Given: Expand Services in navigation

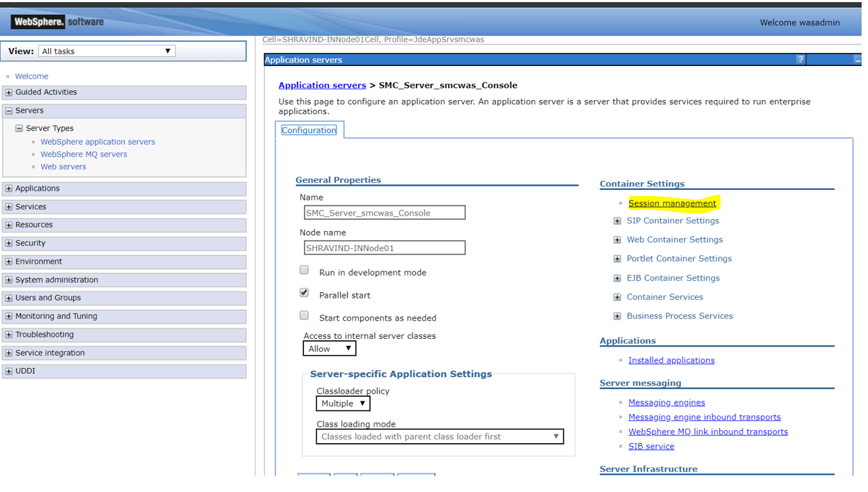Looking at the screenshot, I should 9,207.
